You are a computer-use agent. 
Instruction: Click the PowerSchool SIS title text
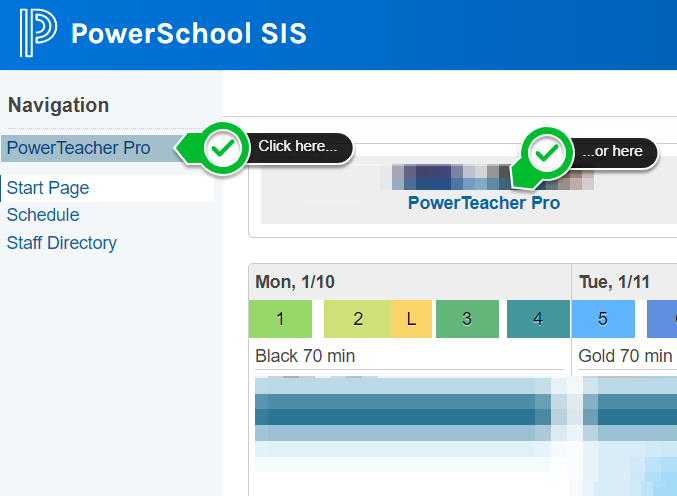189,35
